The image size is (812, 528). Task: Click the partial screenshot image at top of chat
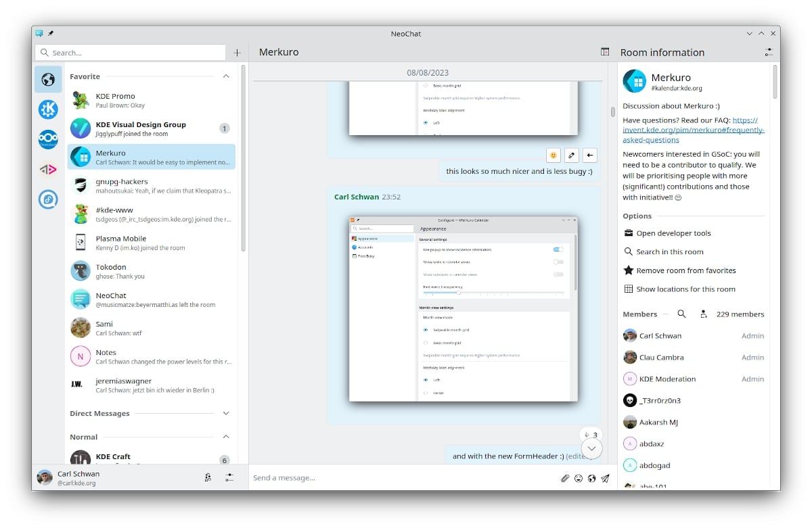[464, 108]
